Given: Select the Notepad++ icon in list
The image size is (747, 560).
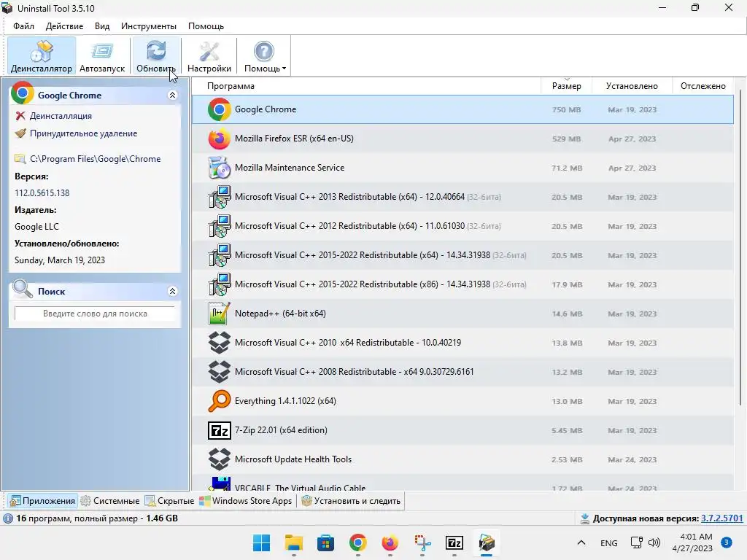Looking at the screenshot, I should click(x=219, y=314).
